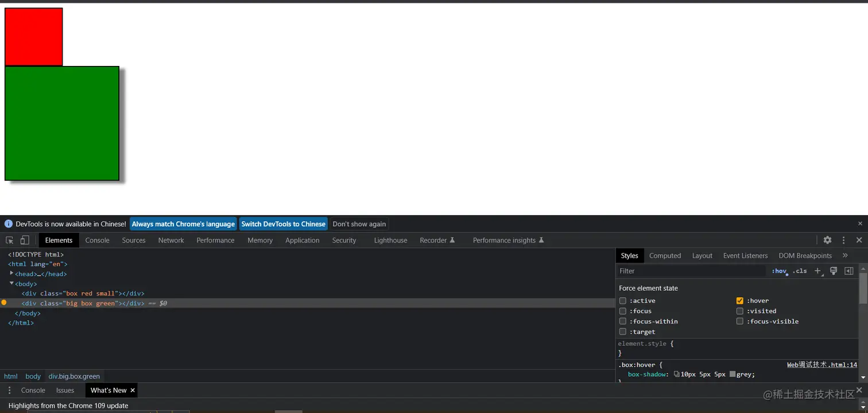Open the DOM Breakpoints tab

point(805,255)
